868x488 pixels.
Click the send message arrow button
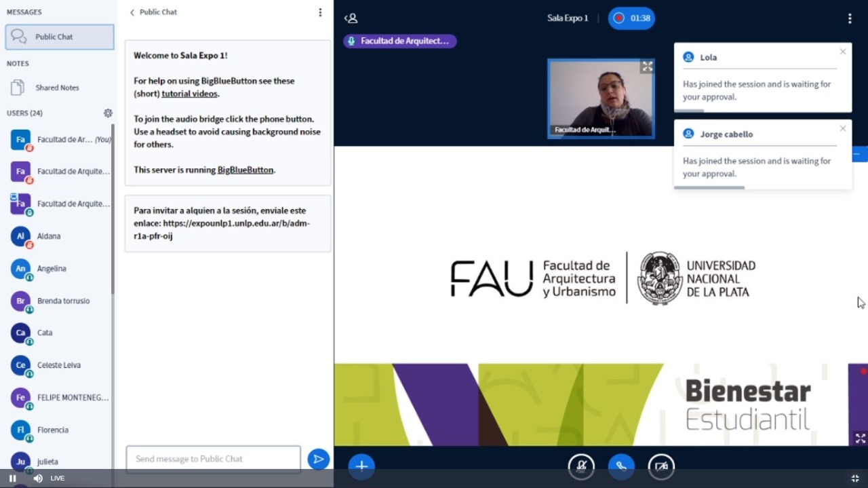[x=318, y=459]
